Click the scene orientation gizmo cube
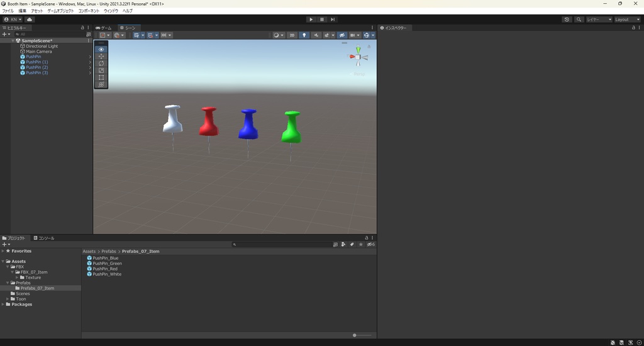This screenshot has width=644, height=346. 358,57
